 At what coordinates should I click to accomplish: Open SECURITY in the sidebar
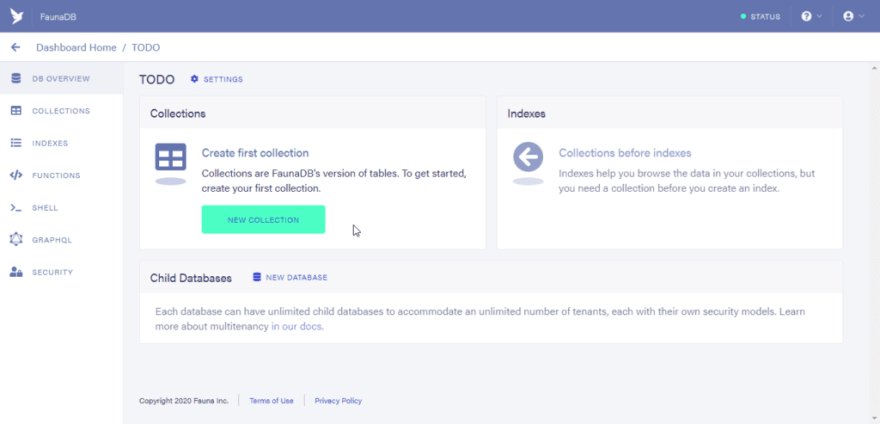click(62, 272)
